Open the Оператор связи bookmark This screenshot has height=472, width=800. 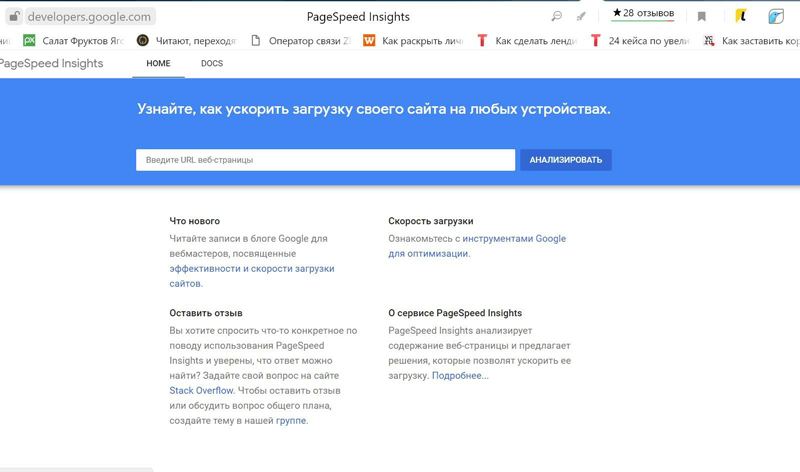pyautogui.click(x=310, y=41)
